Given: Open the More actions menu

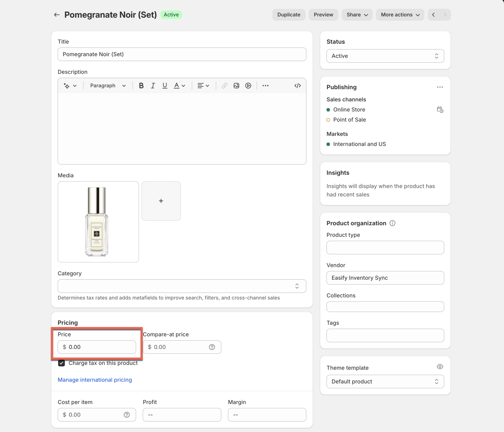Looking at the screenshot, I should point(400,15).
